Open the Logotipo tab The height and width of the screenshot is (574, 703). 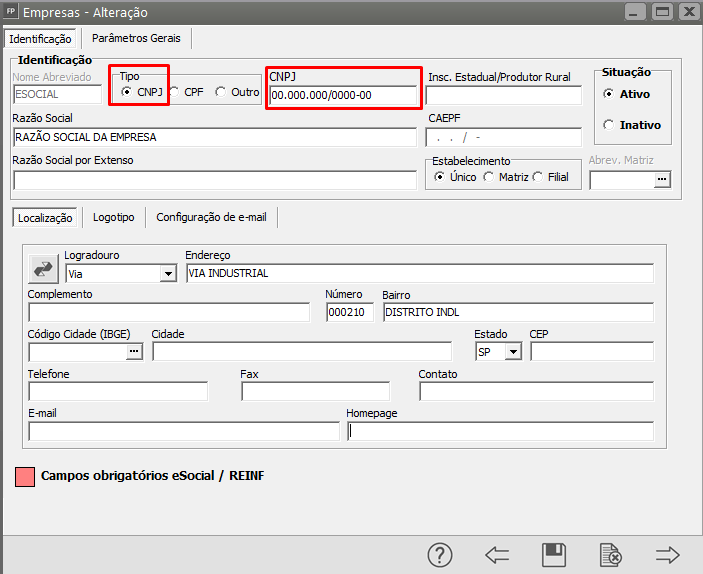click(113, 217)
